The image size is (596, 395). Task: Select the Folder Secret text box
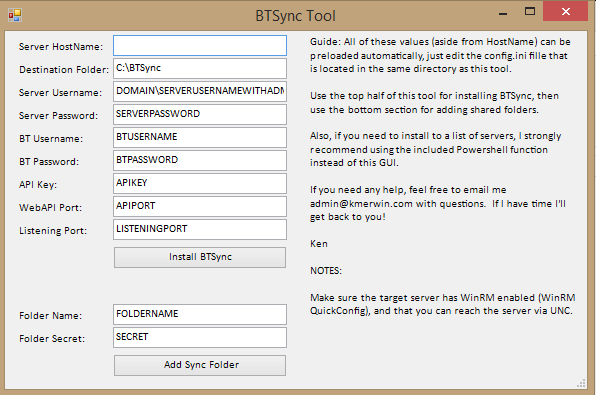point(200,338)
